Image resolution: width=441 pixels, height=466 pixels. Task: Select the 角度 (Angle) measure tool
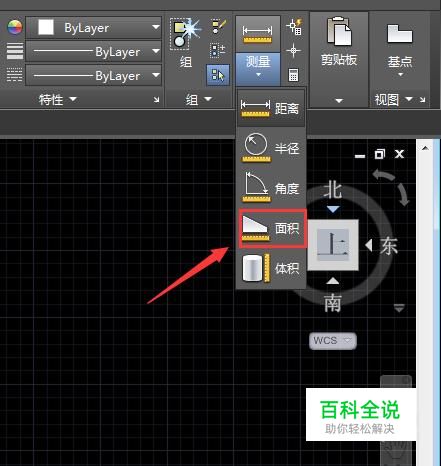[x=271, y=188]
